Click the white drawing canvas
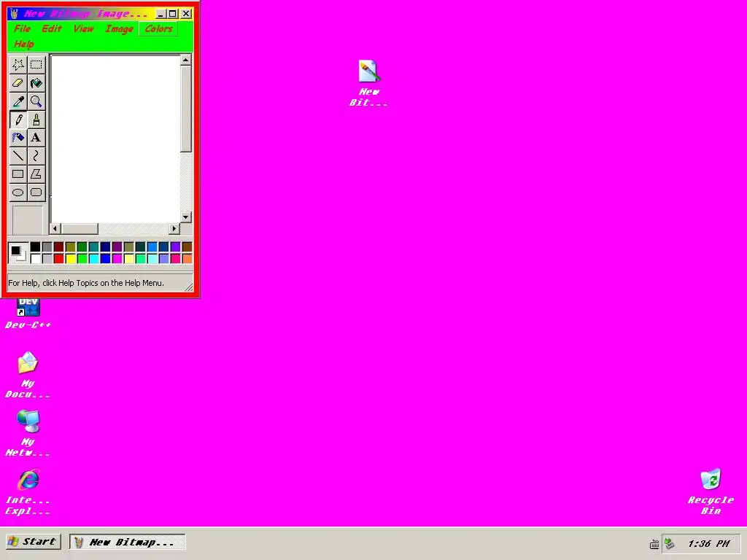 click(115, 139)
